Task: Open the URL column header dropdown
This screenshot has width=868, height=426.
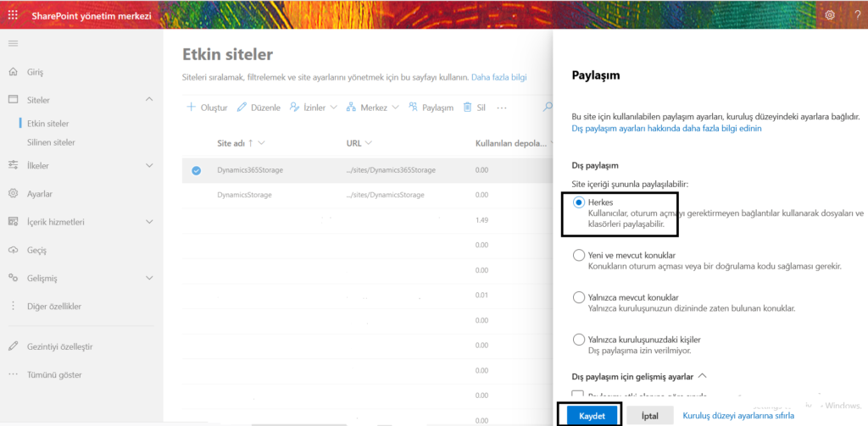Action: tap(359, 143)
